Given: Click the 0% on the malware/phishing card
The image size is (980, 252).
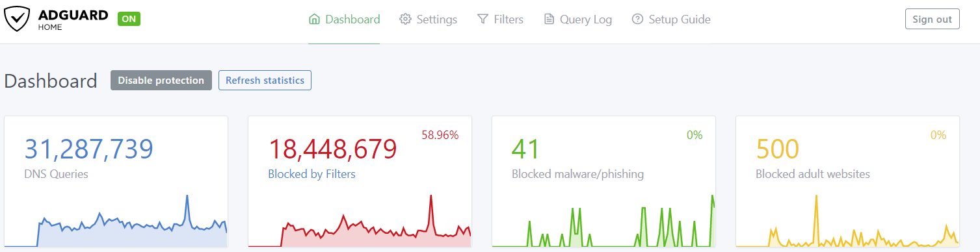Looking at the screenshot, I should (x=695, y=135).
